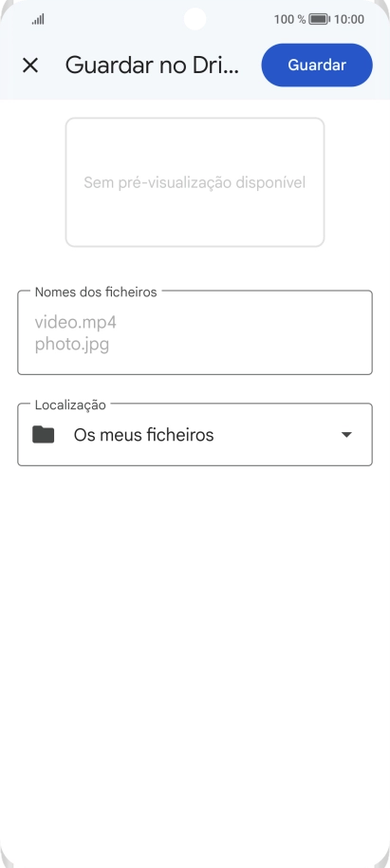Close the Guardar no Drive screen
The width and height of the screenshot is (390, 868).
[x=29, y=66]
